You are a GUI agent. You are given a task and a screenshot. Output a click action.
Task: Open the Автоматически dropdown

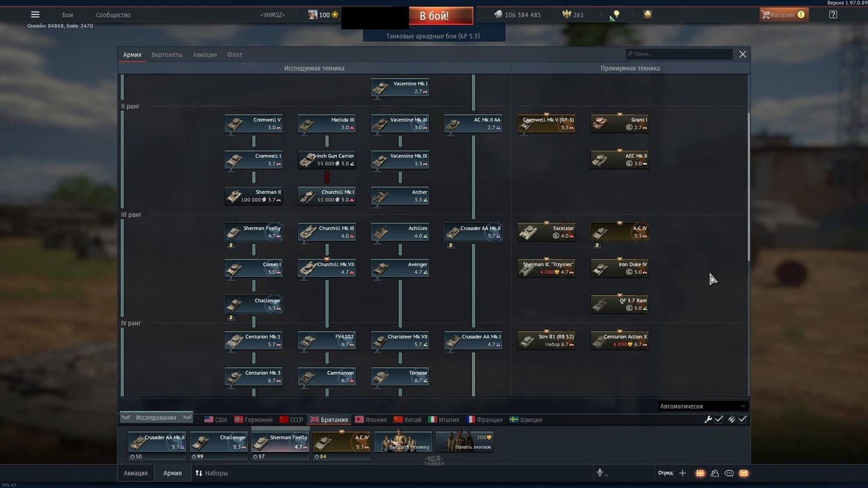[702, 406]
